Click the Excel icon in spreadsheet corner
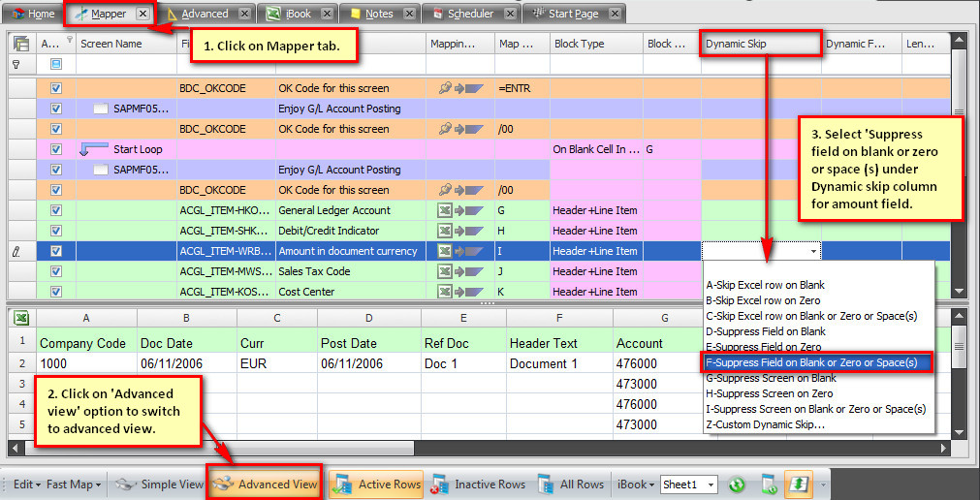 click(x=20, y=317)
